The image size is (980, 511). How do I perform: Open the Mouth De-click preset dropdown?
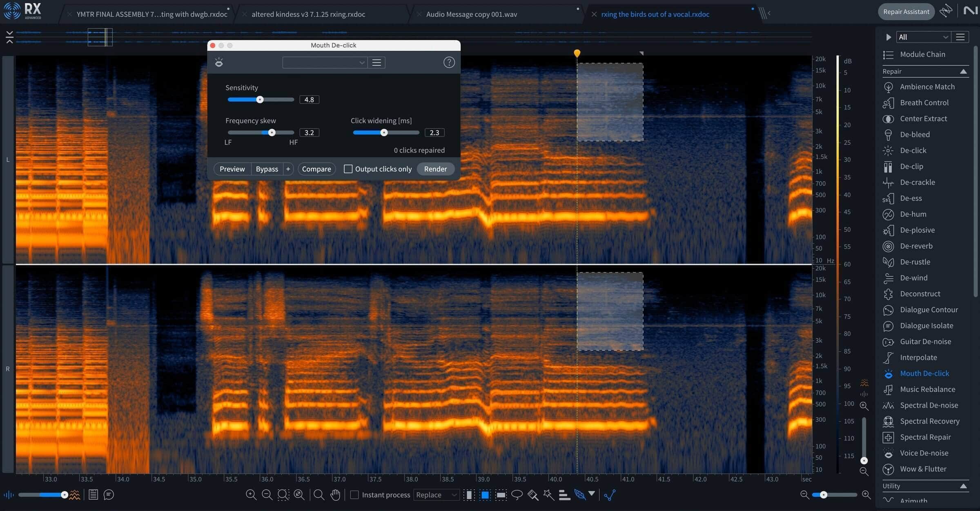point(325,62)
